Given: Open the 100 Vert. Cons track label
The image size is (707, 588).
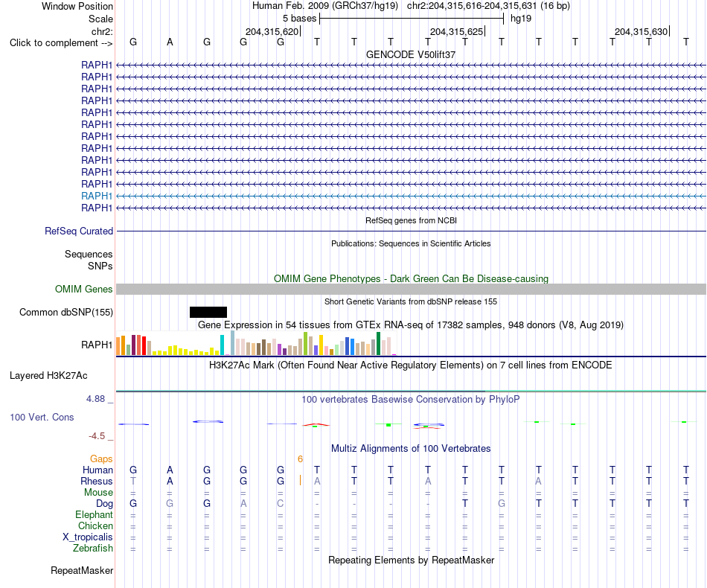Looking at the screenshot, I should [42, 417].
